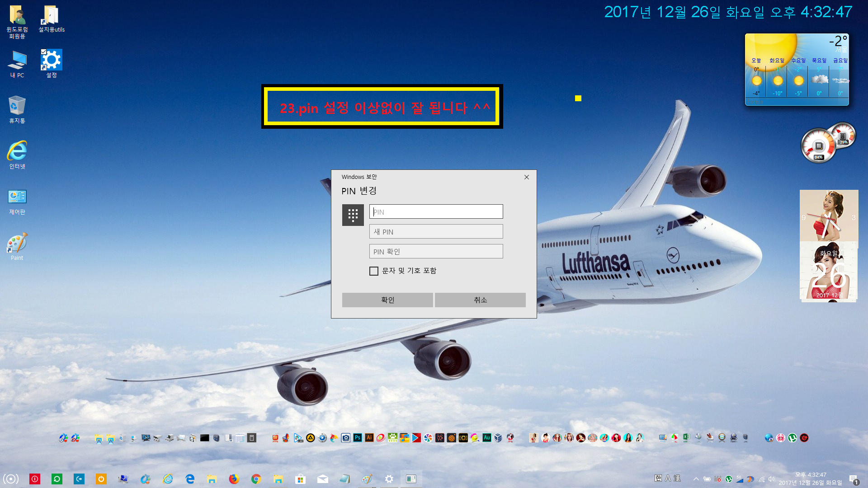Open Excel icon in the dock
The height and width of the screenshot is (488, 868).
(686, 437)
